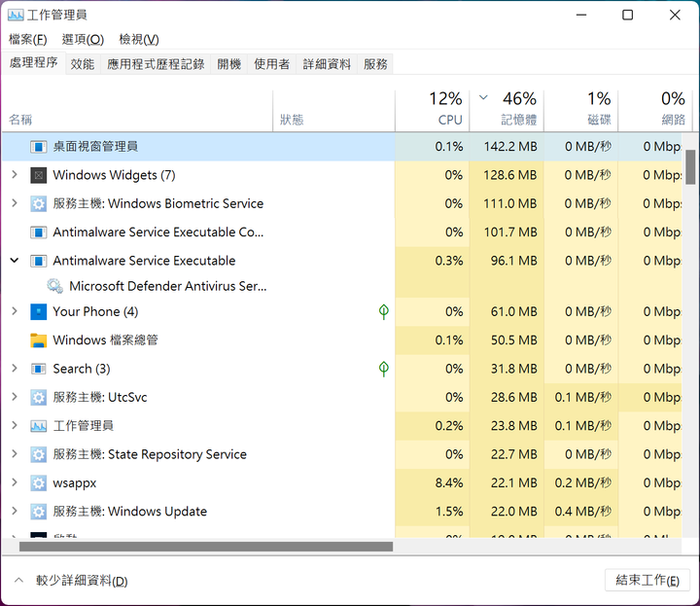Click the Antimalware Service Executable Co... icon

[38, 232]
